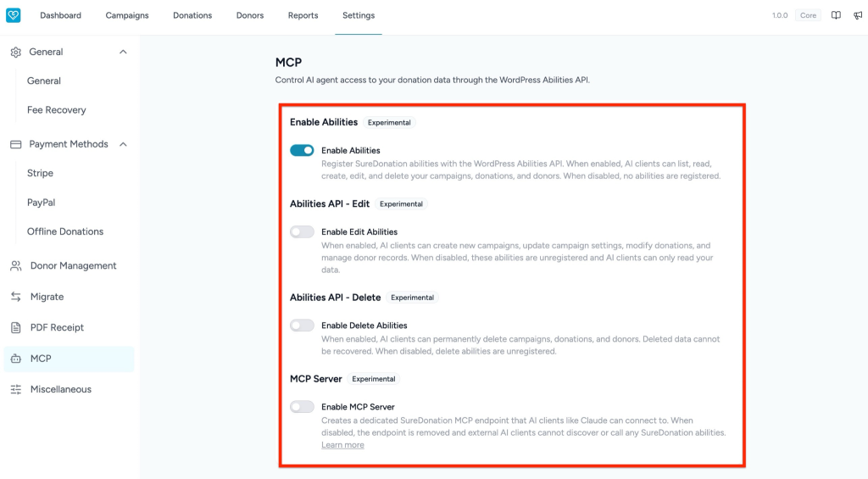This screenshot has width=868, height=479.
Task: Open PayPal payment settings
Action: (x=41, y=203)
